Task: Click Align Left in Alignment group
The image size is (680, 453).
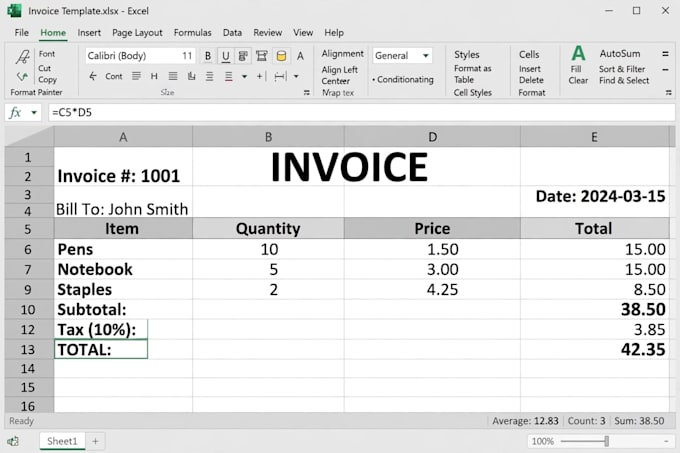Action: [x=340, y=70]
